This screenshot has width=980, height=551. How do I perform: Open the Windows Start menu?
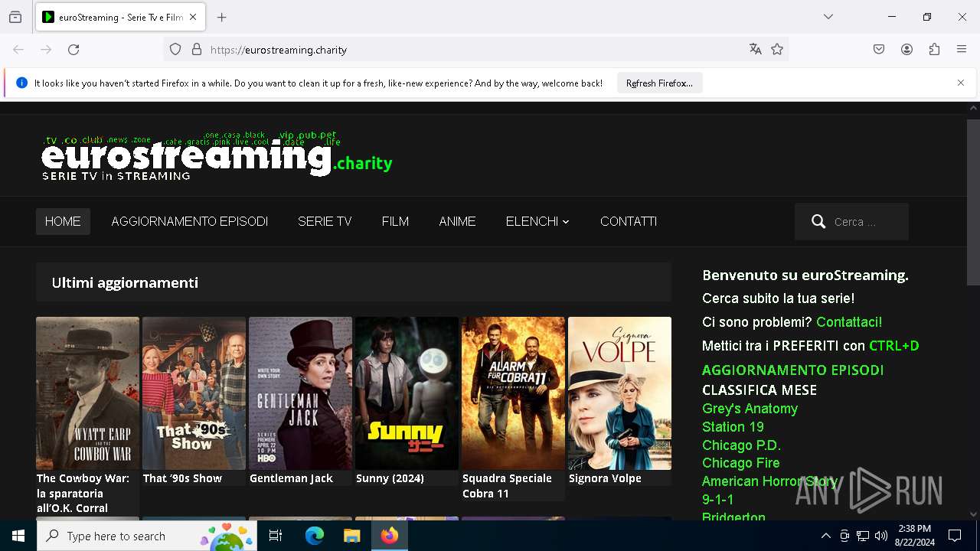pos(18,536)
